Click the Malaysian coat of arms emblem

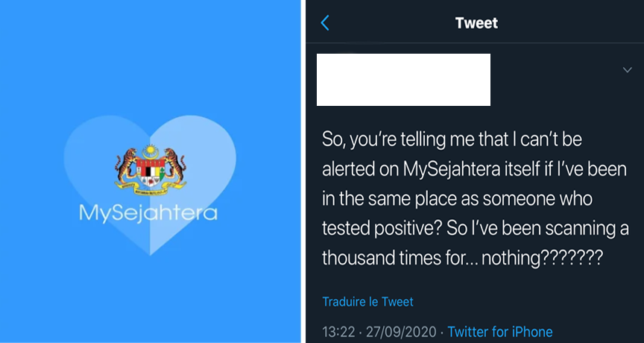150,169
